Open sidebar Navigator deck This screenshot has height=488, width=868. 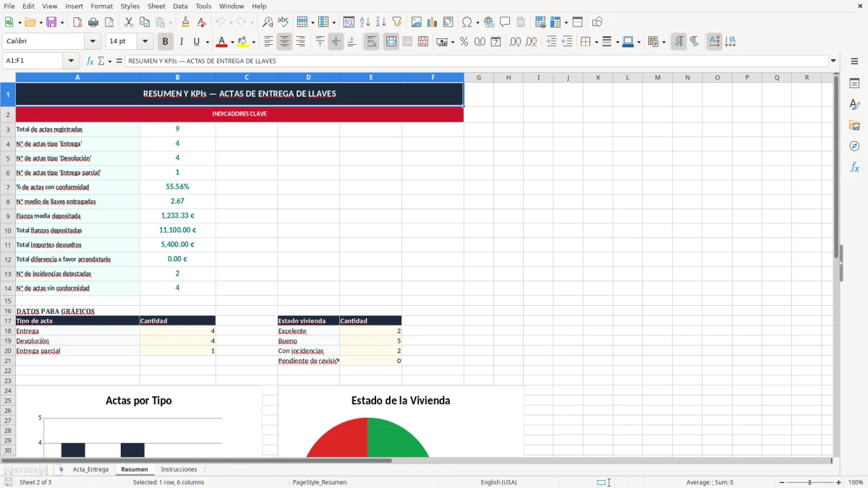[x=854, y=146]
